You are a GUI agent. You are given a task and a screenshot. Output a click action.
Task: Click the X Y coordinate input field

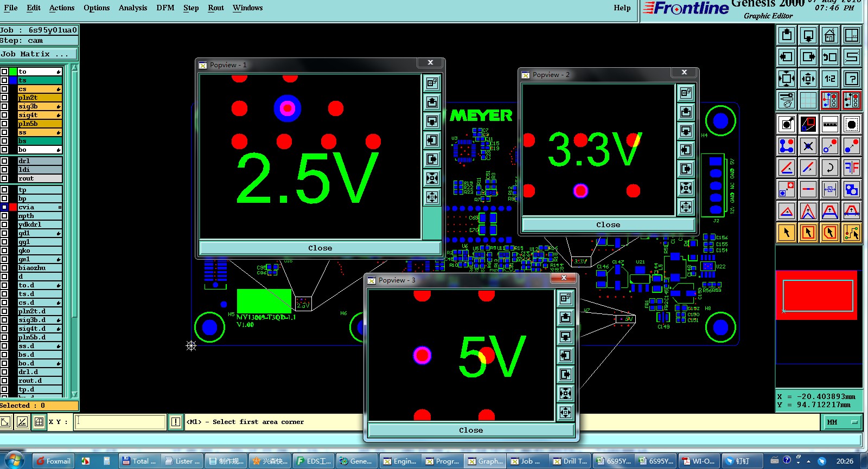[x=120, y=422]
